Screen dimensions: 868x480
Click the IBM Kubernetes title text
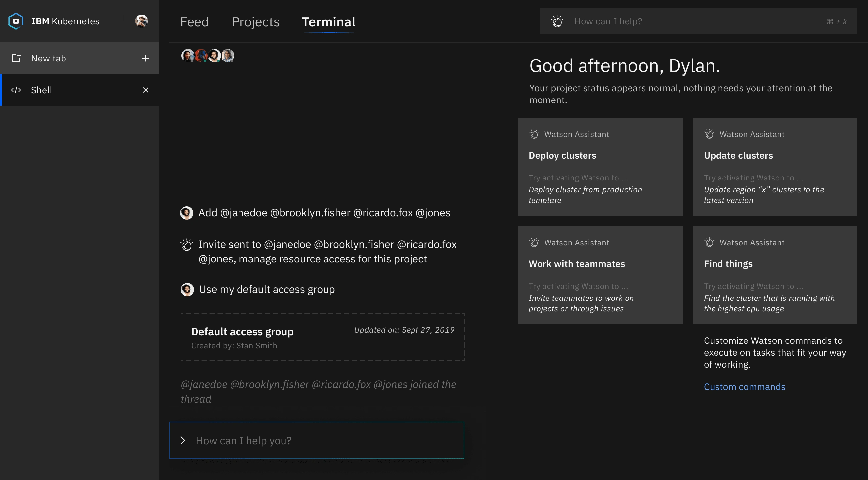tap(65, 21)
